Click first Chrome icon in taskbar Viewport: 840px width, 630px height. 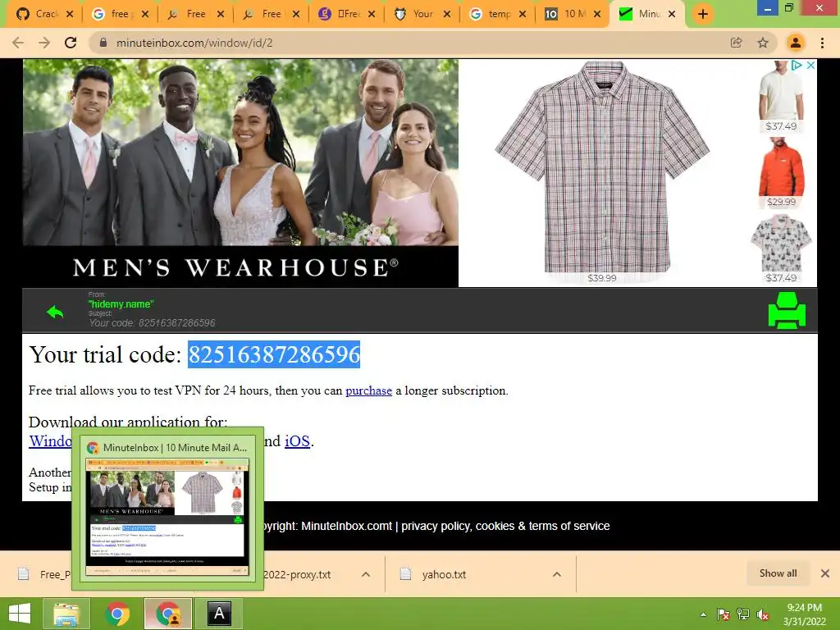coord(117,614)
